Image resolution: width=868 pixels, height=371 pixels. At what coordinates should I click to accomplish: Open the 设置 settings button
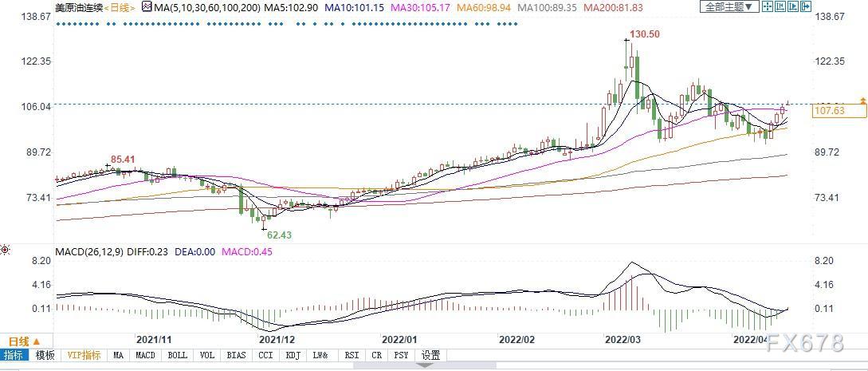(x=431, y=356)
